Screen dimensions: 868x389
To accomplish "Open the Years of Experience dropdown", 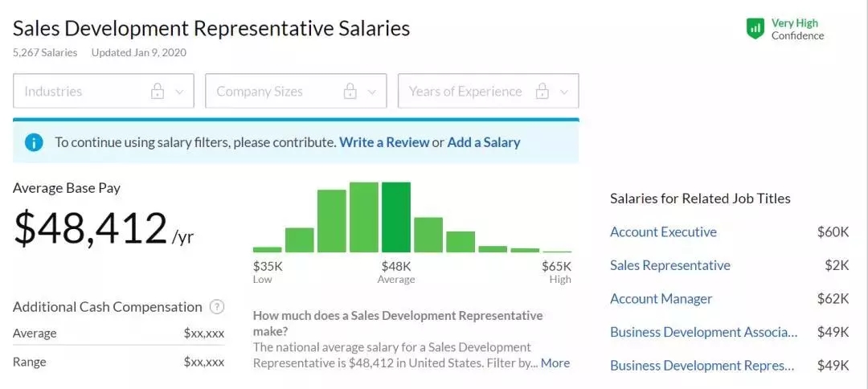I will (x=488, y=92).
